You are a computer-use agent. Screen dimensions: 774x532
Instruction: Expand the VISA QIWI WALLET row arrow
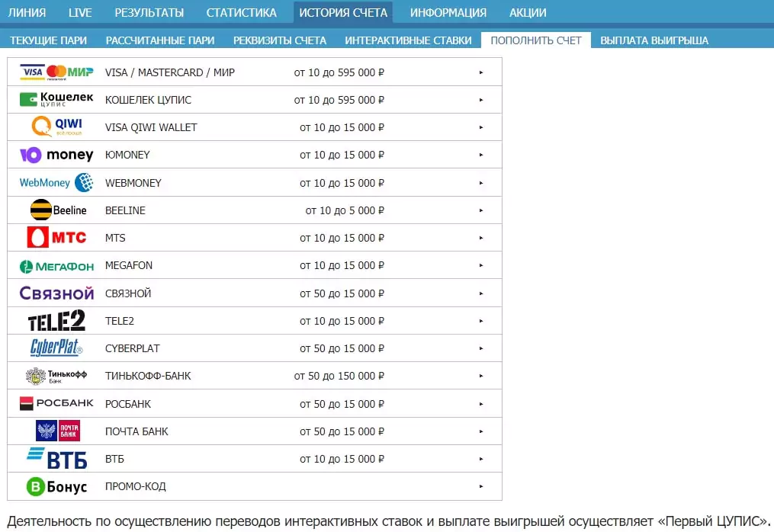[480, 127]
